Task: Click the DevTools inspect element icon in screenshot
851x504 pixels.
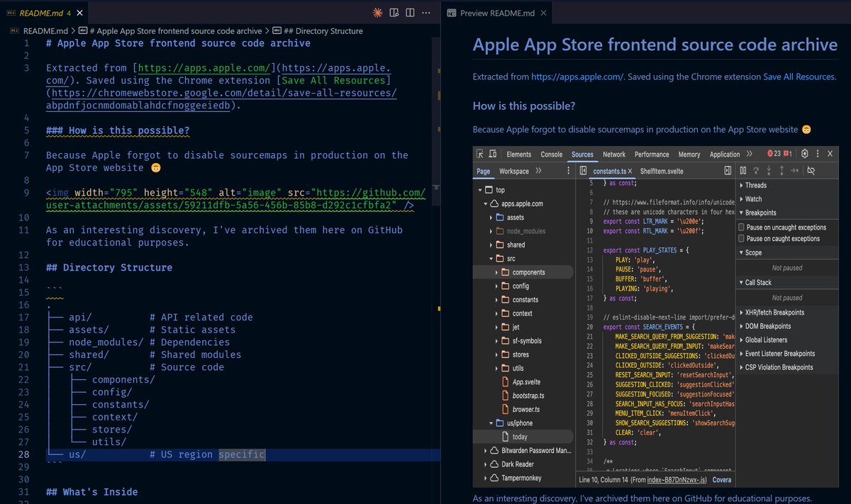Action: [480, 154]
